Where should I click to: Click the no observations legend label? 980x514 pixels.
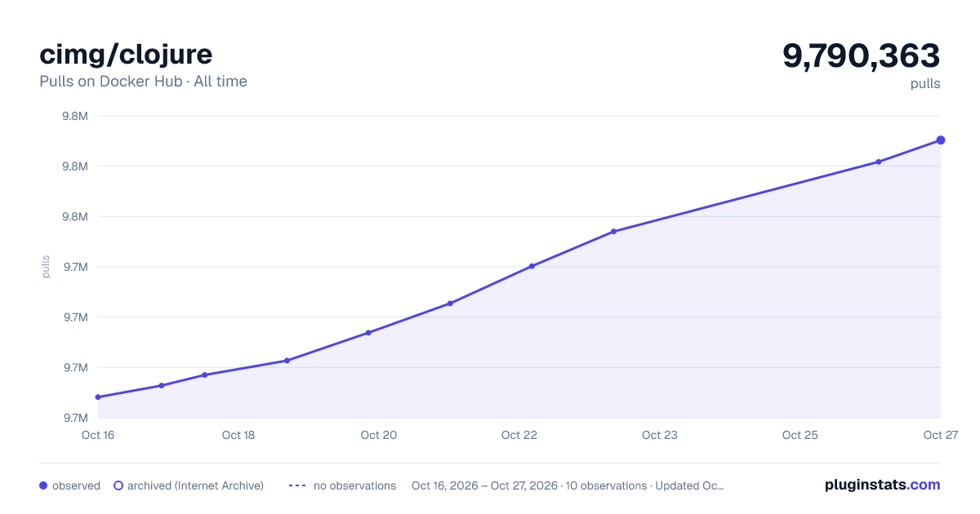[x=354, y=485]
